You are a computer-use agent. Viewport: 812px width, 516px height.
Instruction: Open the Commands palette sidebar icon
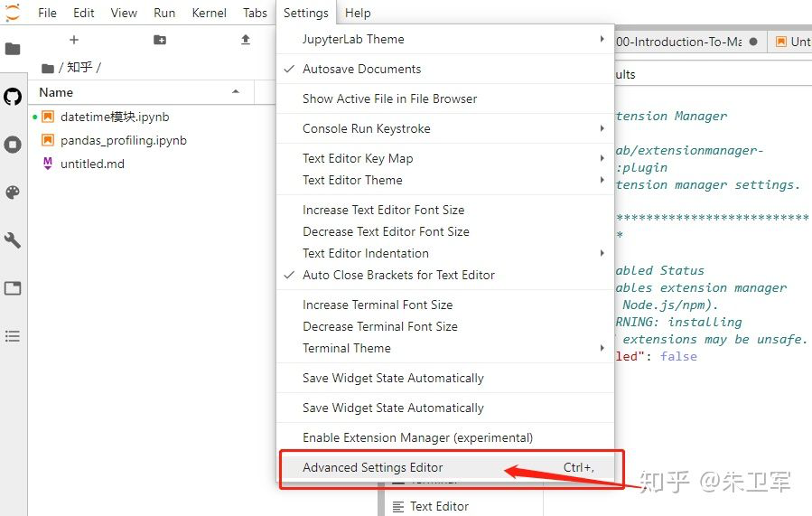[13, 192]
